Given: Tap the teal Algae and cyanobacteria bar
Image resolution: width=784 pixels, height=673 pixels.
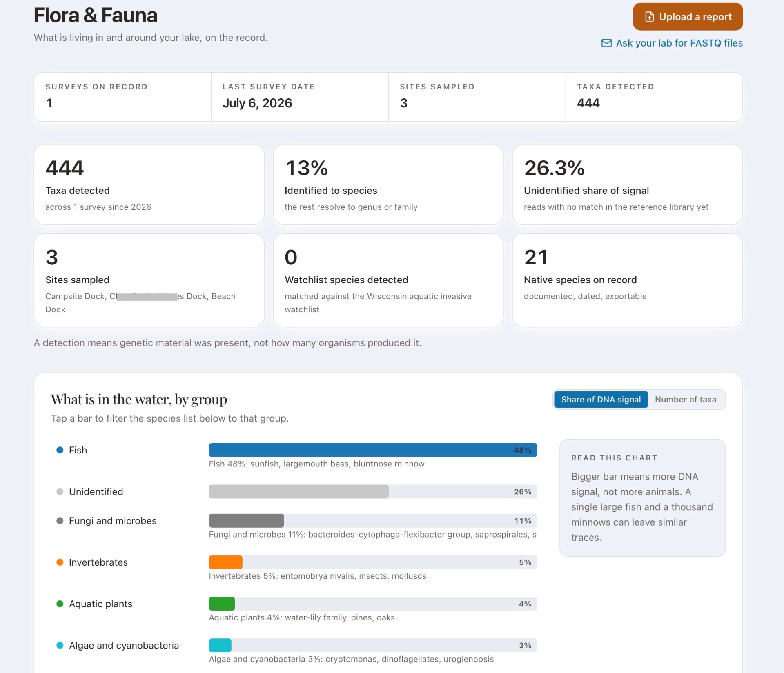Looking at the screenshot, I should pyautogui.click(x=220, y=646).
